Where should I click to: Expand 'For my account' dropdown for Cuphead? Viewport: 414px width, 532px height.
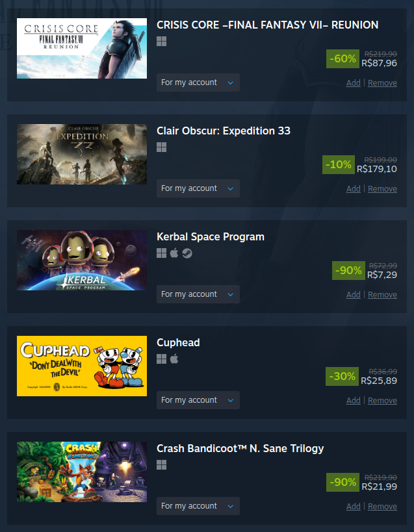click(198, 400)
